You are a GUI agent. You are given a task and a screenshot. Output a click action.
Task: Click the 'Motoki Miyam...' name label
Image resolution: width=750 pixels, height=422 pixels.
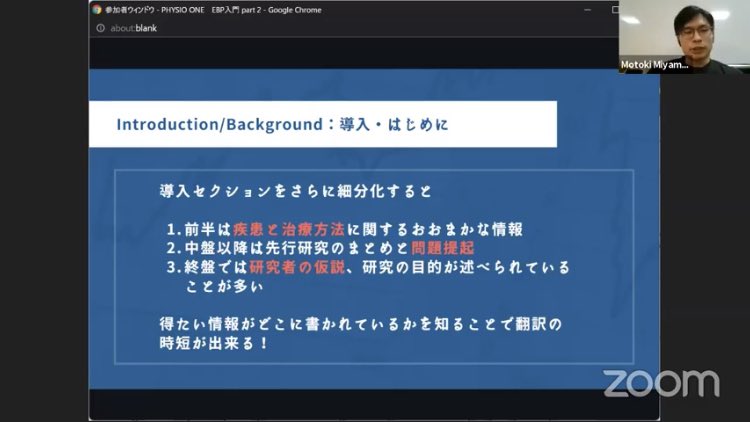pos(654,65)
